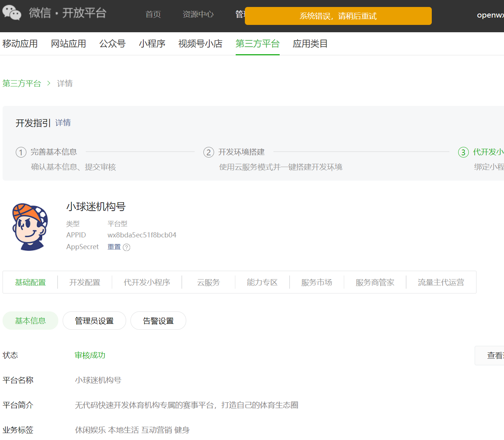Click 基本信息 pill button
This screenshot has width=504, height=440.
(x=30, y=321)
